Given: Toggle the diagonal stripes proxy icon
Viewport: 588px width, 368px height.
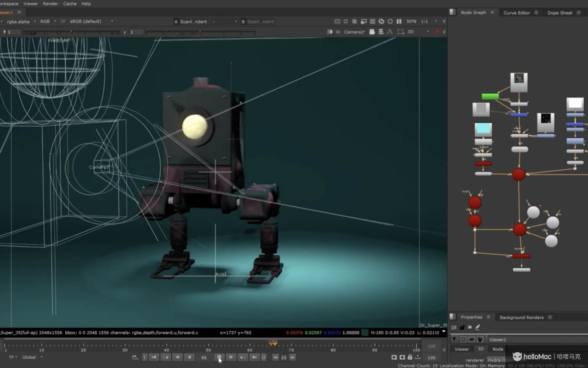Looking at the screenshot, I should click(355, 21).
